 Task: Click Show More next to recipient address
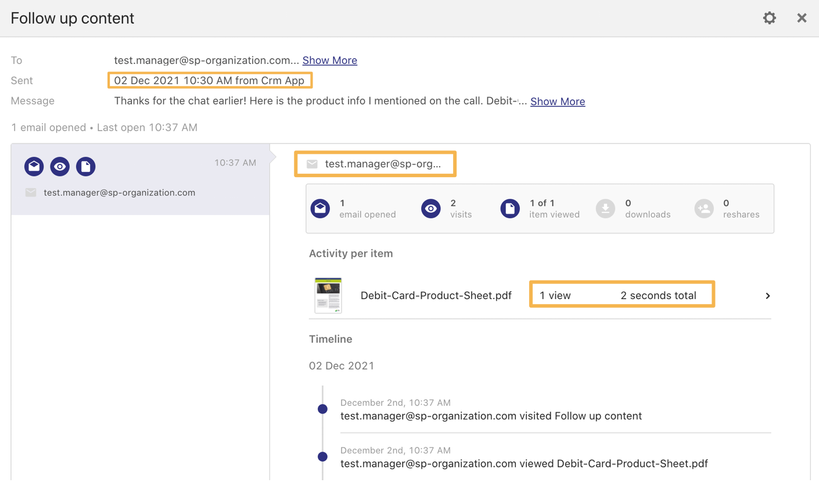pyautogui.click(x=329, y=60)
